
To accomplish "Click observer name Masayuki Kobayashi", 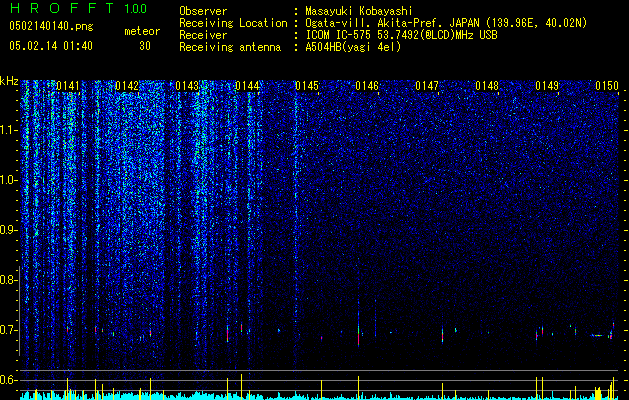I will pyautogui.click(x=359, y=11).
